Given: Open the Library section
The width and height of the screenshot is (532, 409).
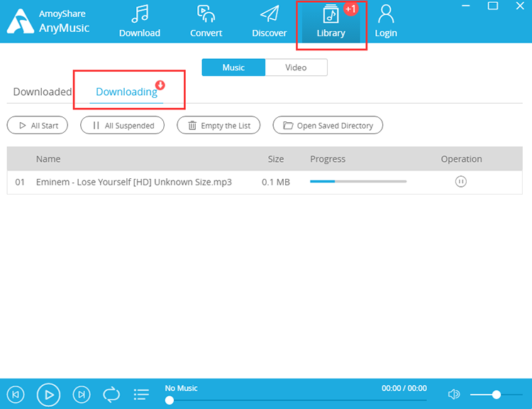Looking at the screenshot, I should pyautogui.click(x=331, y=22).
